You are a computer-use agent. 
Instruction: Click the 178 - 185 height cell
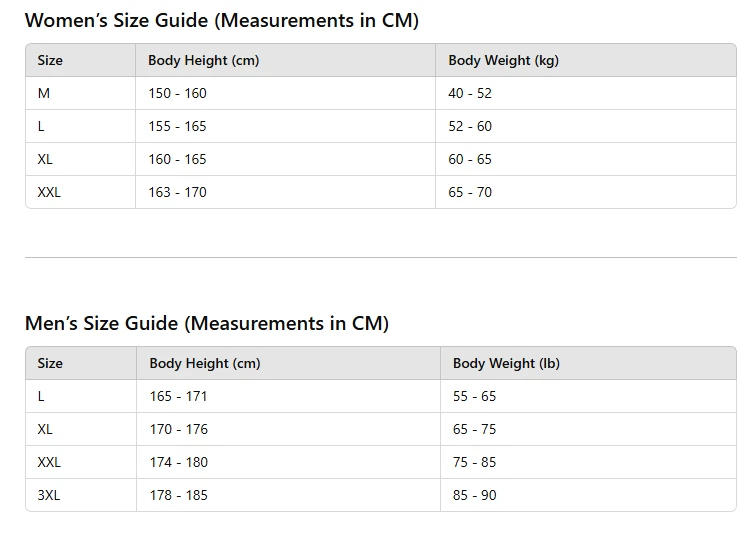pyautogui.click(x=178, y=495)
